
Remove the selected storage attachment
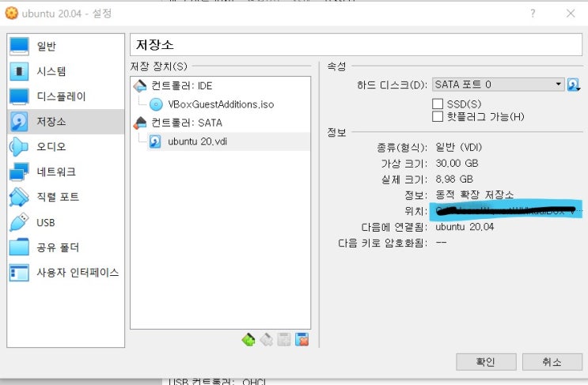302,339
